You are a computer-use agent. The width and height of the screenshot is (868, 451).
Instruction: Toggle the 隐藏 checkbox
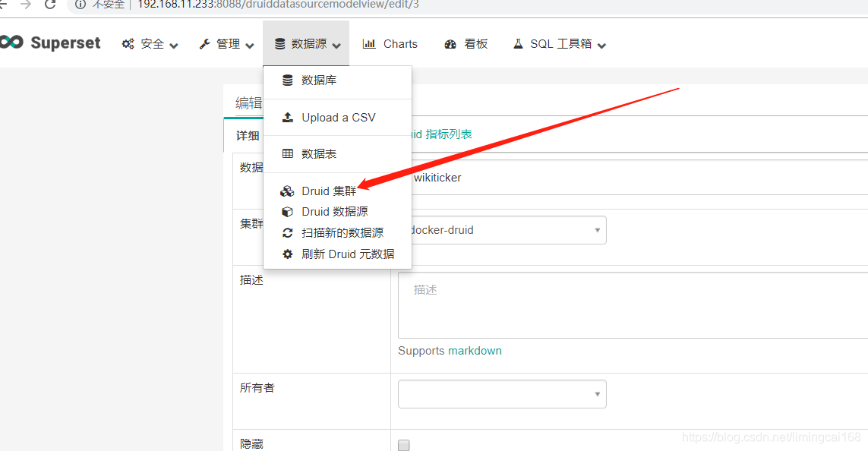404,445
